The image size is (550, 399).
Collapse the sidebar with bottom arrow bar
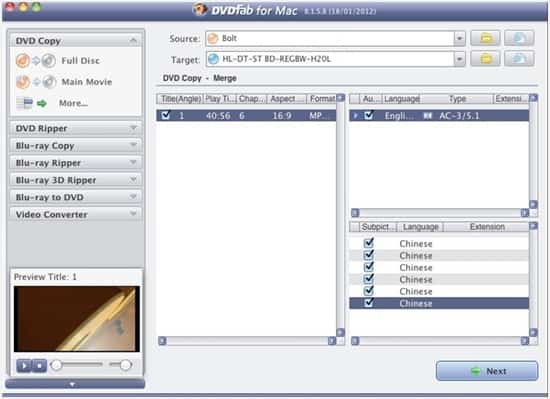click(x=75, y=384)
